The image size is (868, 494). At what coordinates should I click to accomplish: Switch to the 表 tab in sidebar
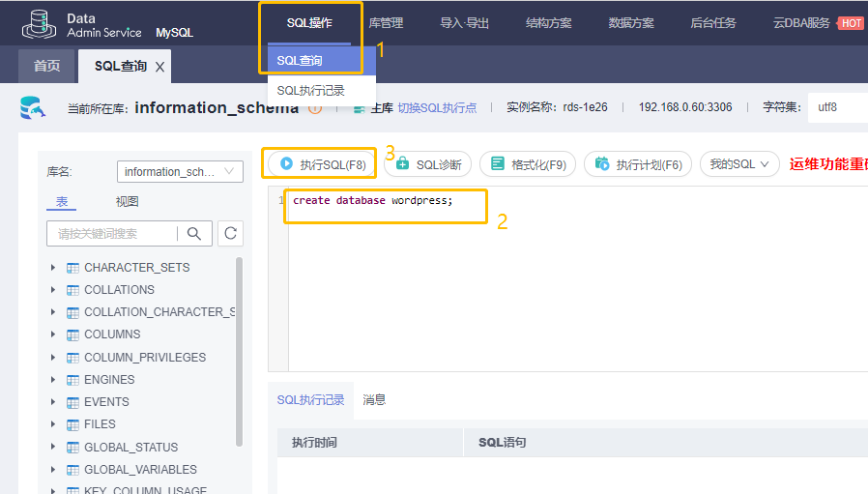coord(62,202)
